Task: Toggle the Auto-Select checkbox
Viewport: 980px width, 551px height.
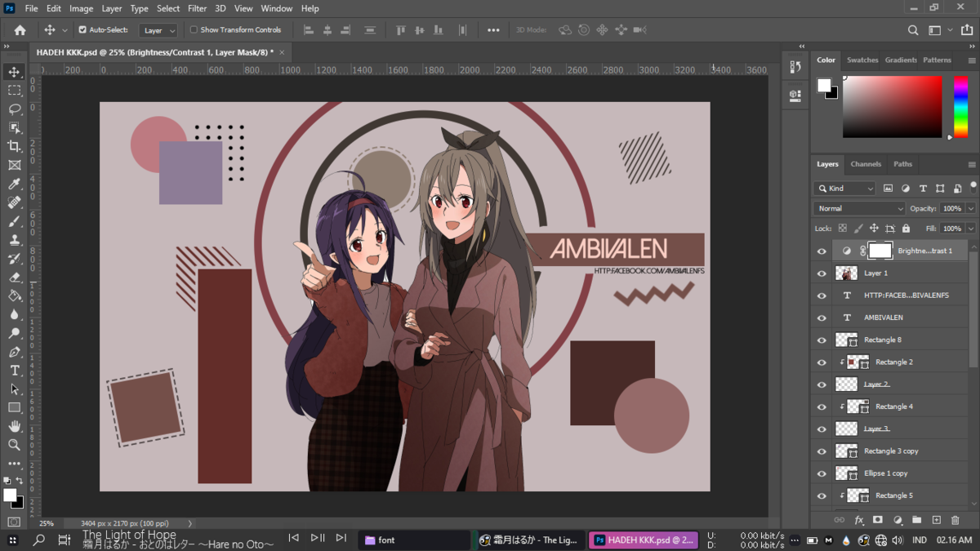Action: point(82,30)
